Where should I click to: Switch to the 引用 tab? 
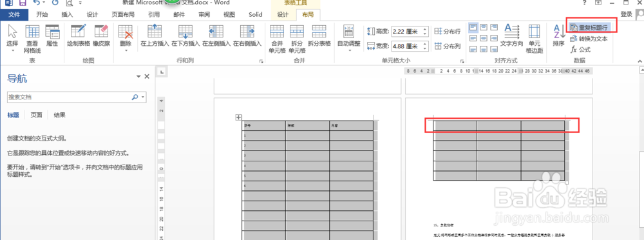click(154, 15)
